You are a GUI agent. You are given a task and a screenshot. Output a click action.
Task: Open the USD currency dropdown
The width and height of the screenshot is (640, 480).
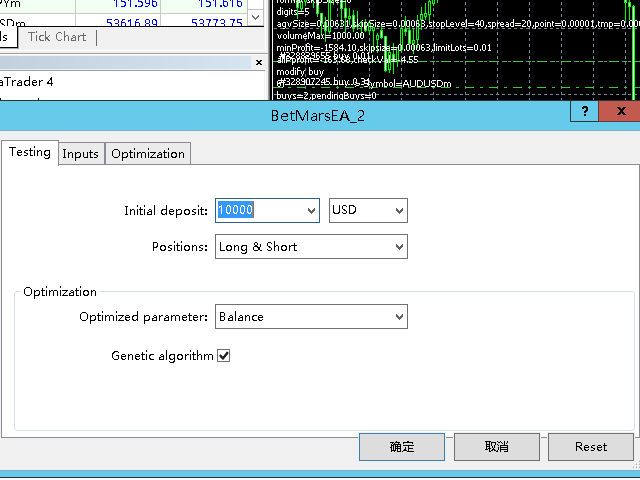[x=368, y=210]
